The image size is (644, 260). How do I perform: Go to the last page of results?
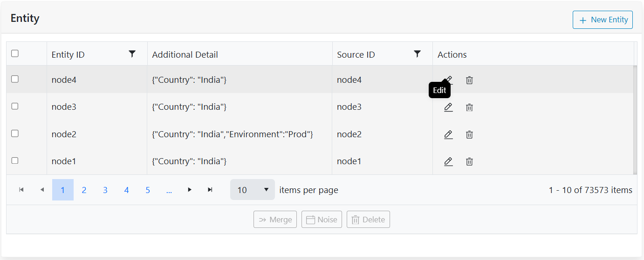tap(210, 190)
